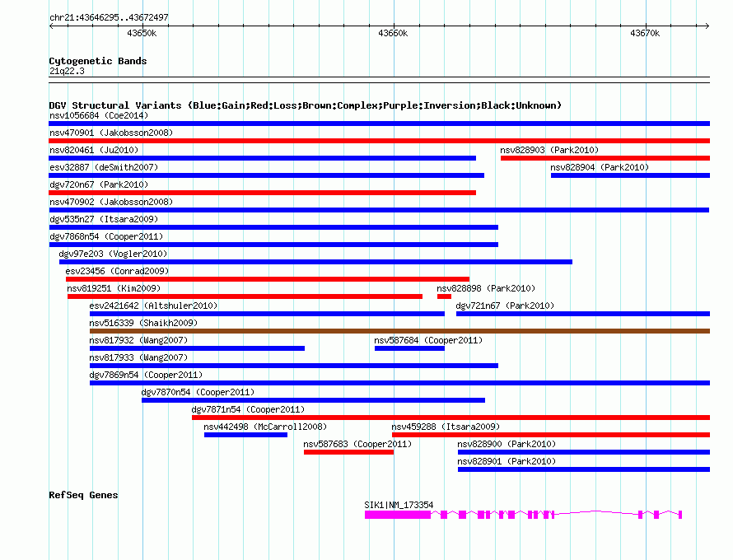733x560 pixels.
Task: Click the esv2421642 (Altshuler2010) label
Action: (153, 306)
